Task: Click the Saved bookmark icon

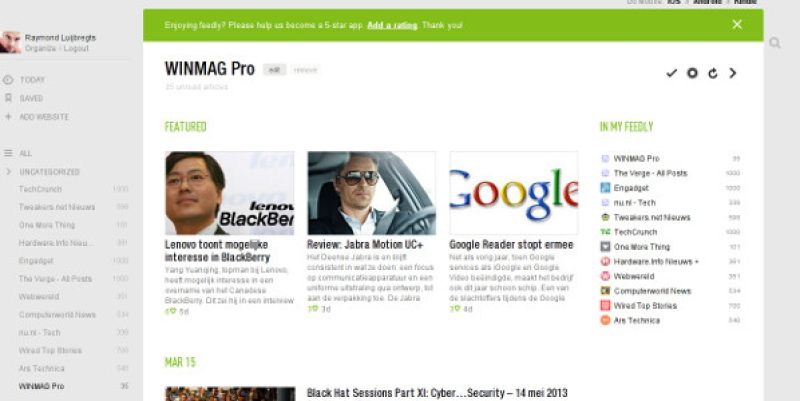Action: tap(8, 97)
